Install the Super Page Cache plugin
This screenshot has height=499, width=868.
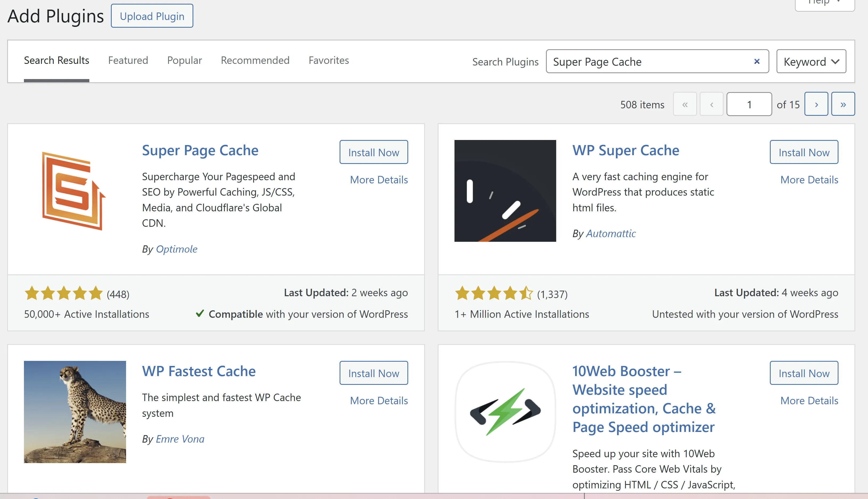(374, 152)
